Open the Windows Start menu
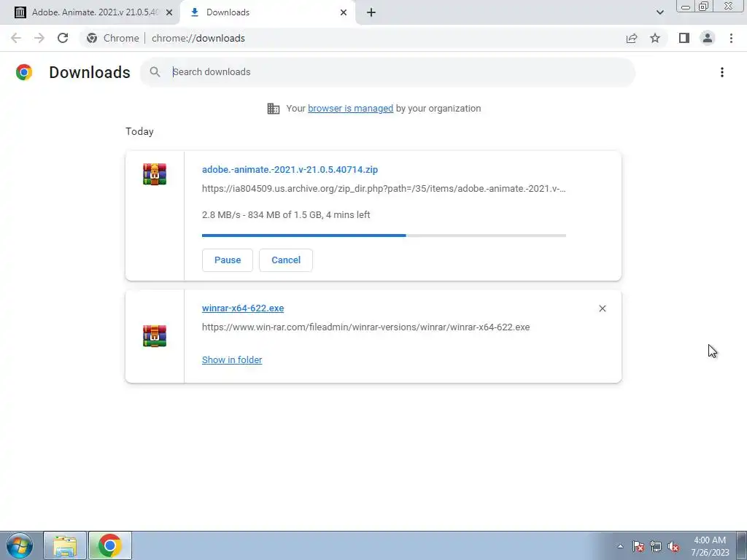 tap(20, 545)
